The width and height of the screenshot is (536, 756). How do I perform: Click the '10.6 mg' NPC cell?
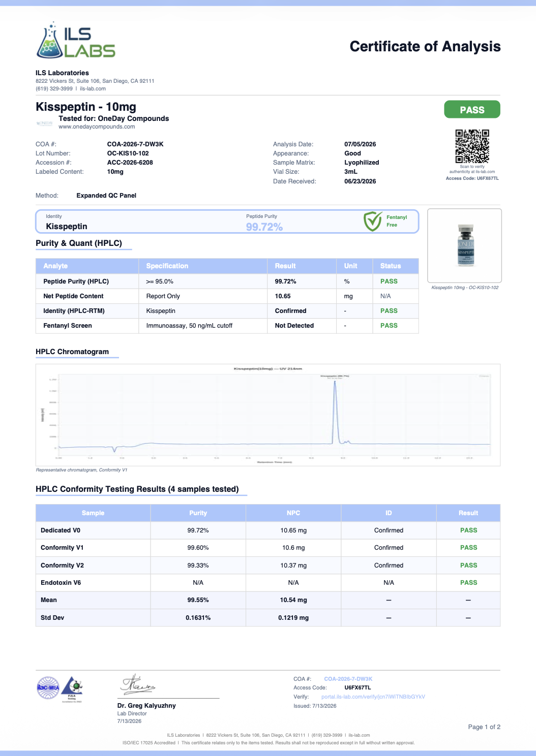[293, 548]
